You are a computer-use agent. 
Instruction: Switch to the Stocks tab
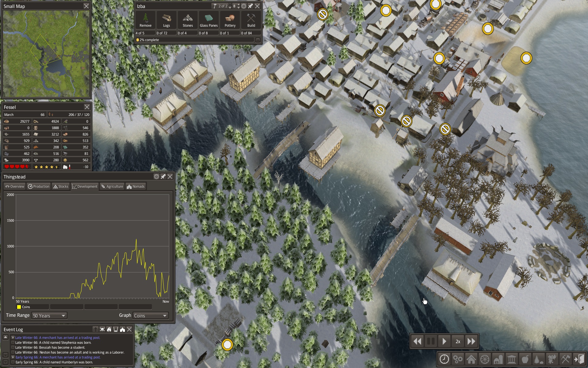pos(61,186)
